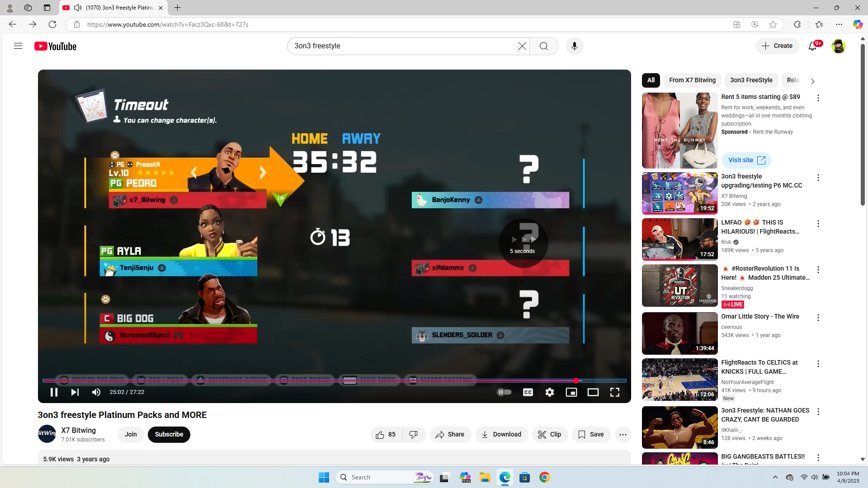Dislike the video
Image resolution: width=868 pixels, height=488 pixels.
(414, 435)
